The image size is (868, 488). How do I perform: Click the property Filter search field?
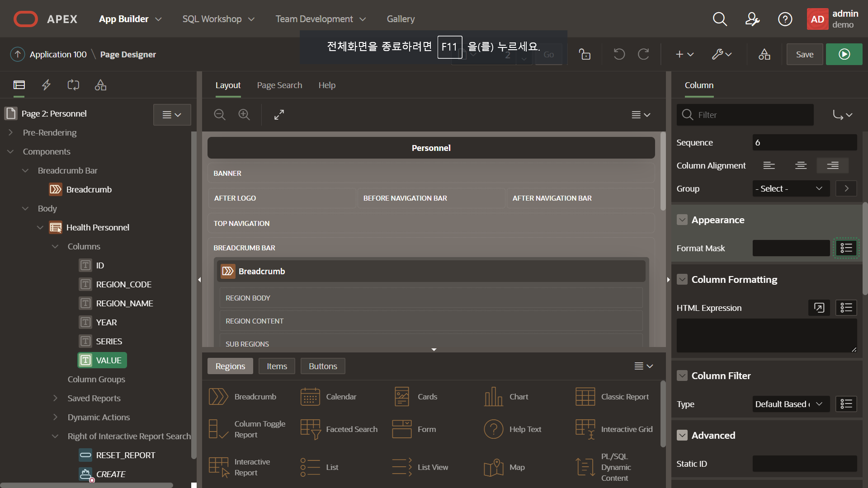pyautogui.click(x=745, y=115)
